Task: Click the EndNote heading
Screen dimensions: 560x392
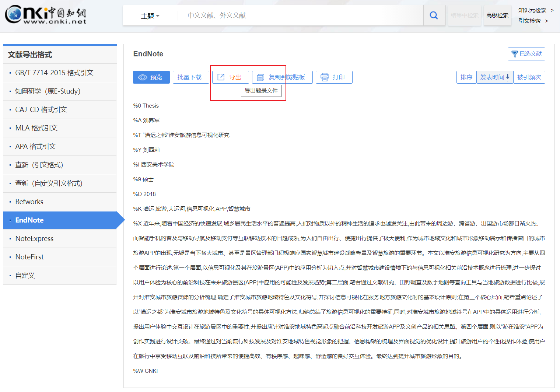Action: click(x=148, y=54)
